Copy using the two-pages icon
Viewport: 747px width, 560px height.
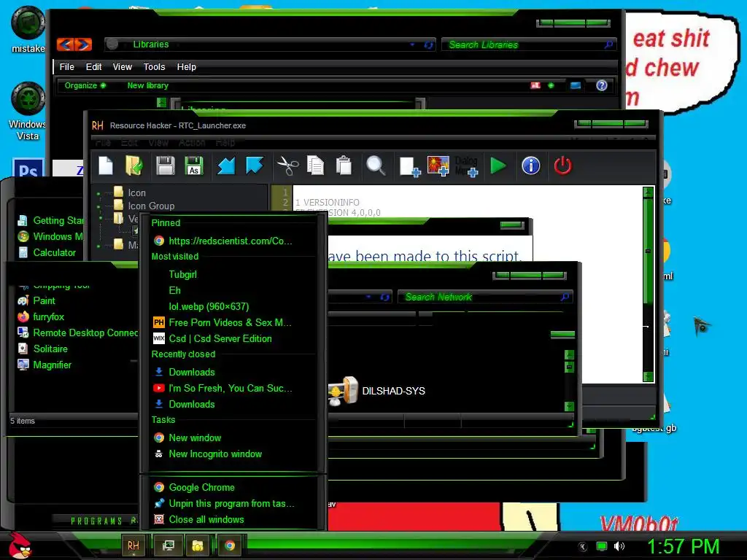pyautogui.click(x=315, y=166)
